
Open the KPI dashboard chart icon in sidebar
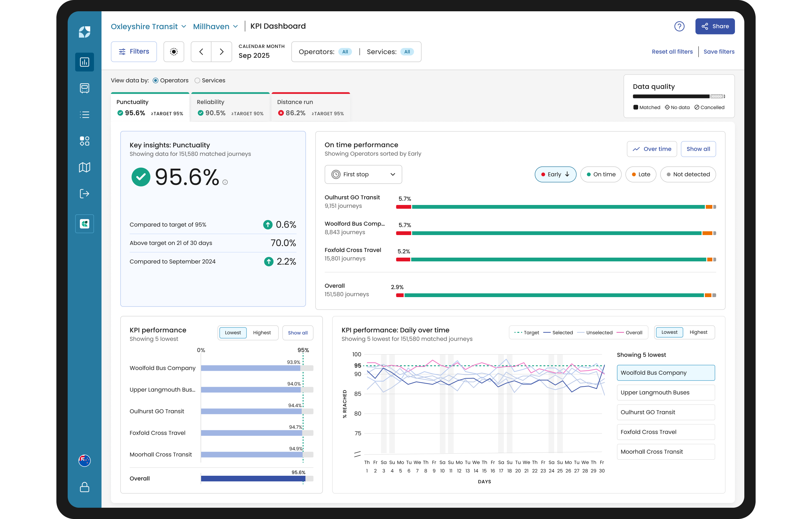coord(84,62)
